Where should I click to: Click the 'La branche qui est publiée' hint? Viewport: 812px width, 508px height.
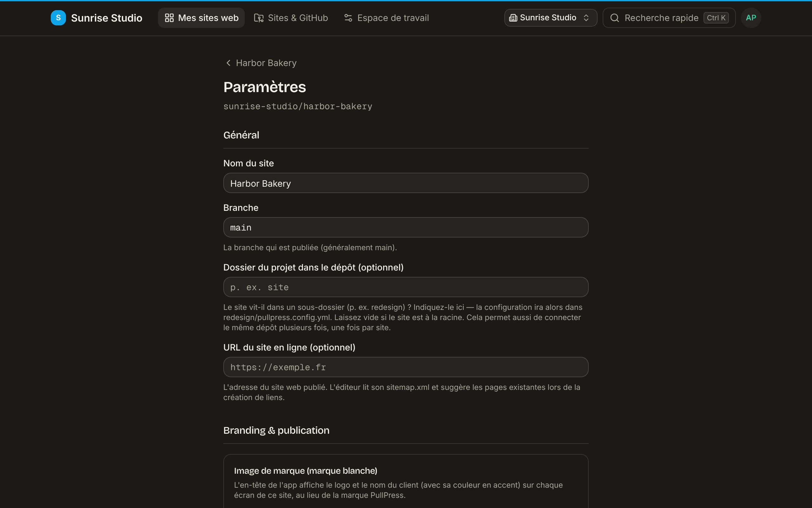[310, 248]
